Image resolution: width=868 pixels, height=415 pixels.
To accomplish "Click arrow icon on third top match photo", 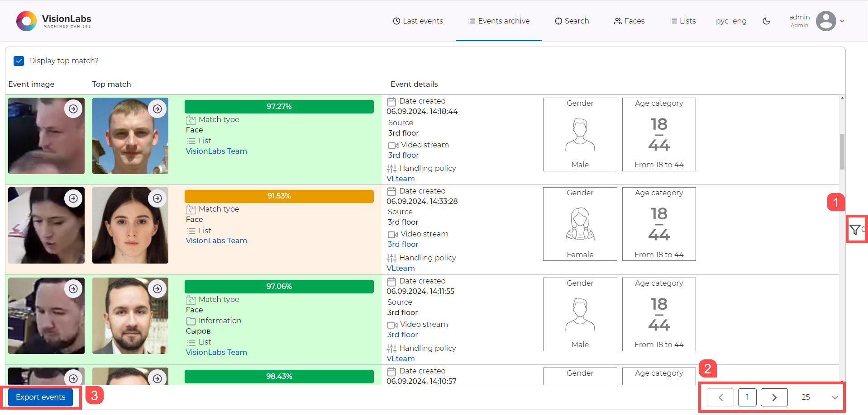I will point(157,289).
